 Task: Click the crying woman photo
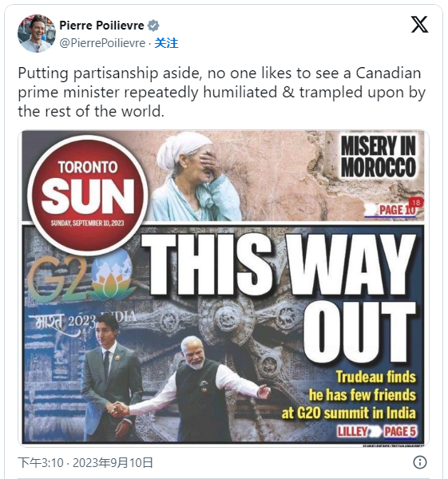(196, 176)
